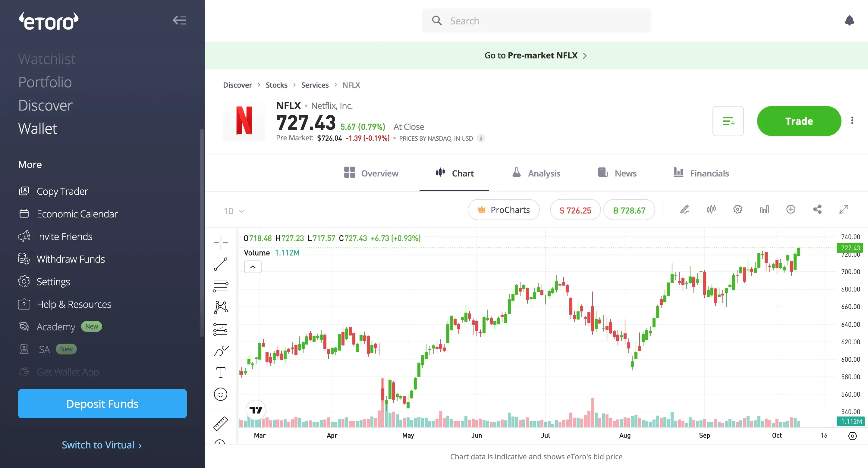Select the trend line drawing tool
The height and width of the screenshot is (468, 868).
(x=221, y=264)
